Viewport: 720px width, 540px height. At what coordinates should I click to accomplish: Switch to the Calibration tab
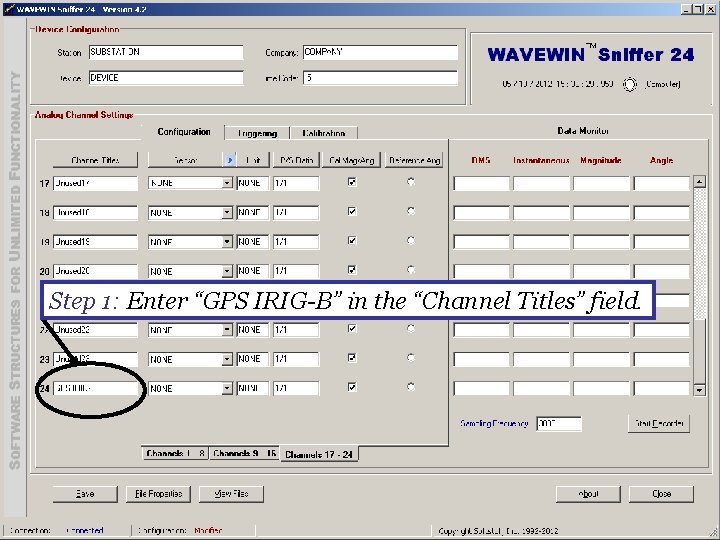coord(324,133)
